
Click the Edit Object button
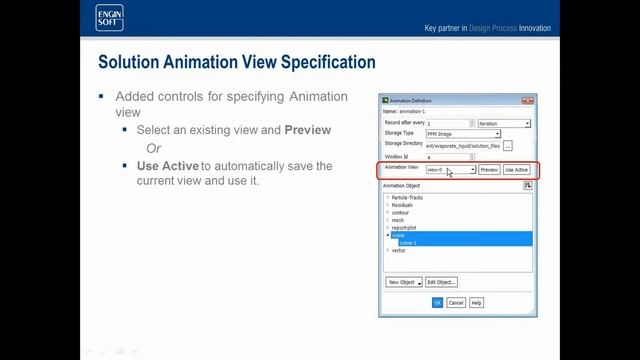coord(441,282)
